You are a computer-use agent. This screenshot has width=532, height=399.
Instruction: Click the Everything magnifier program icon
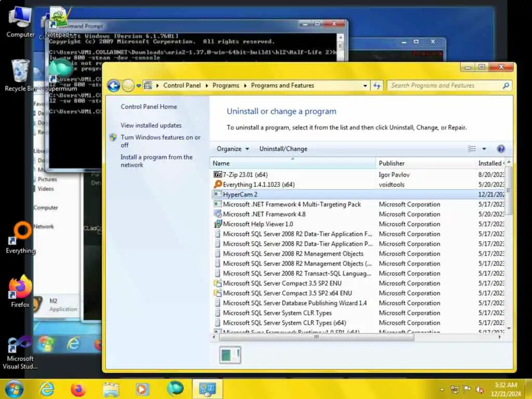tap(218, 184)
